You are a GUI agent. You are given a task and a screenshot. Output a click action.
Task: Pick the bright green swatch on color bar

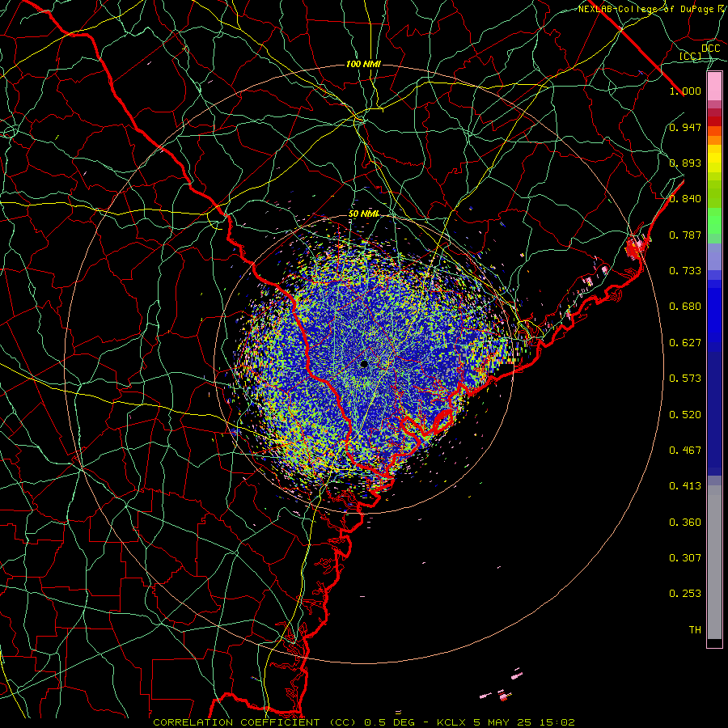[x=714, y=221]
